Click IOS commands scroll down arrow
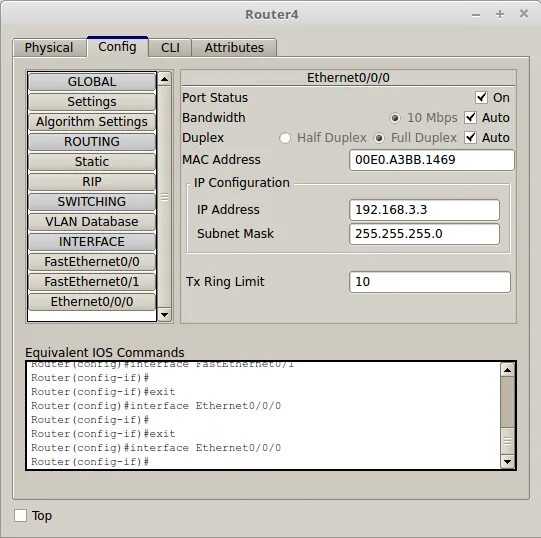This screenshot has width=541, height=538. (x=507, y=461)
